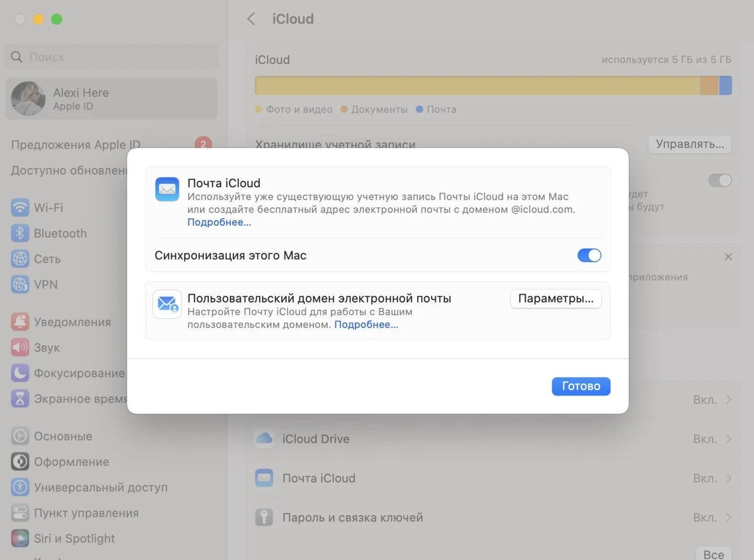The width and height of the screenshot is (754, 560).
Task: Select the Пункт управления icon
Action: [20, 513]
